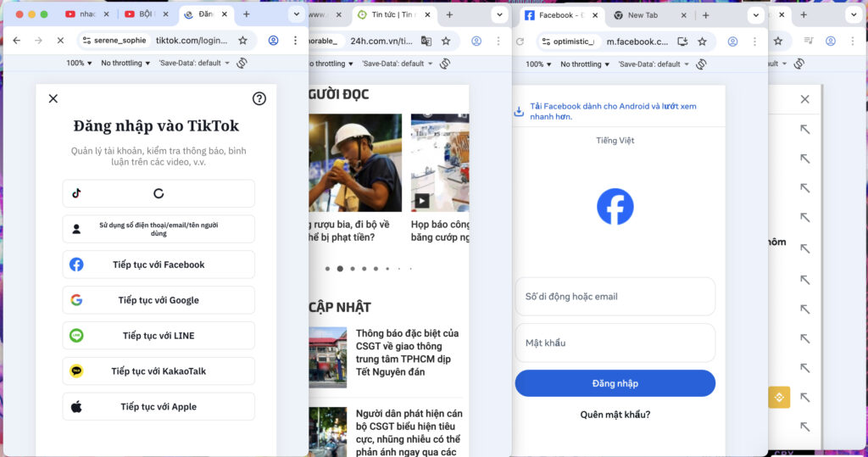868x457 pixels.
Task: Open the No throttling dropdown in TikTok window
Action: pos(125,64)
